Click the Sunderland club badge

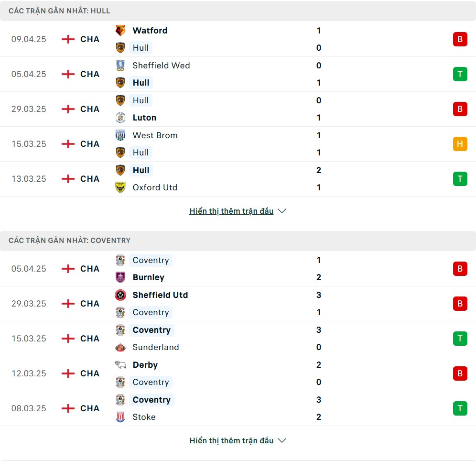120,347
